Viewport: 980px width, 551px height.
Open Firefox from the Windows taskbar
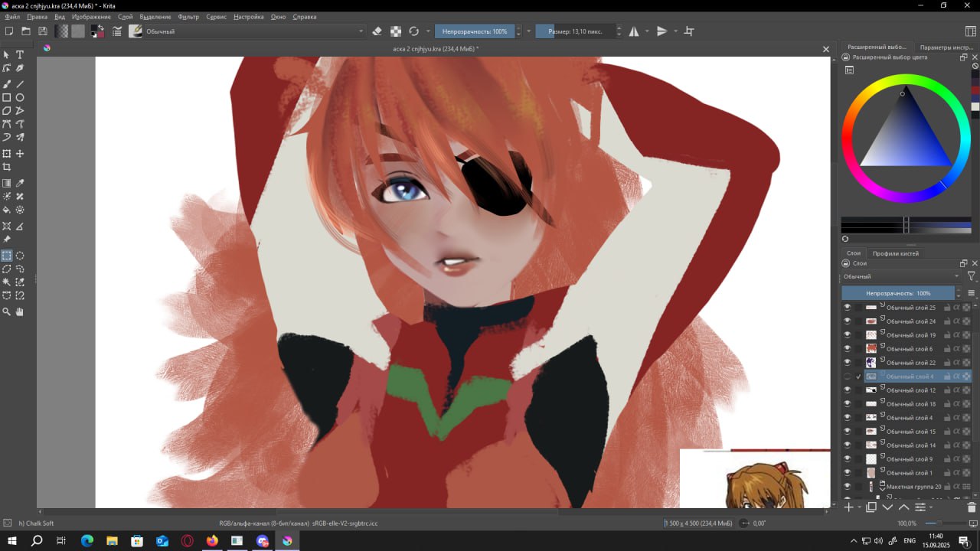(x=212, y=541)
